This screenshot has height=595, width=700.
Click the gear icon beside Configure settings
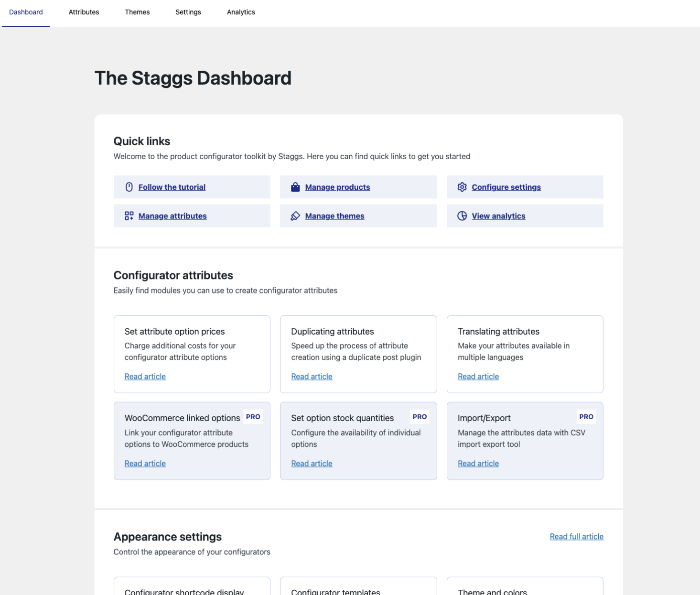click(x=462, y=187)
